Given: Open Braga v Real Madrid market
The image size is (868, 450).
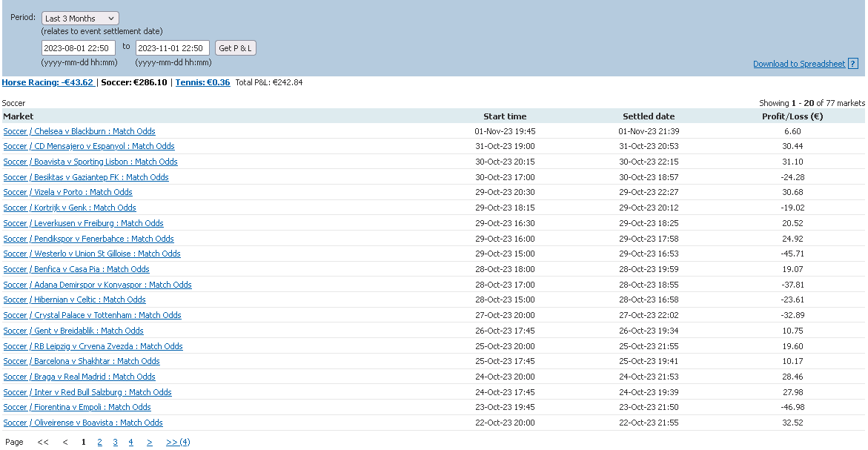Looking at the screenshot, I should (x=79, y=377).
